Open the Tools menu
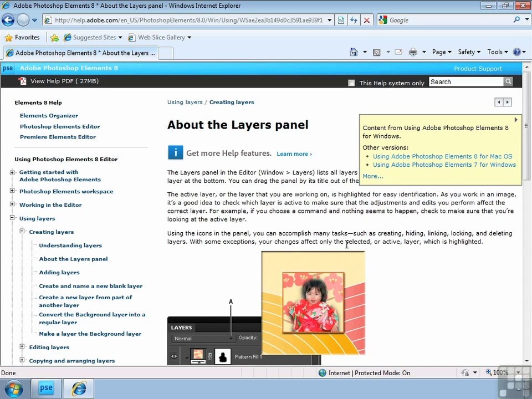The width and height of the screenshot is (532, 399). tap(498, 52)
